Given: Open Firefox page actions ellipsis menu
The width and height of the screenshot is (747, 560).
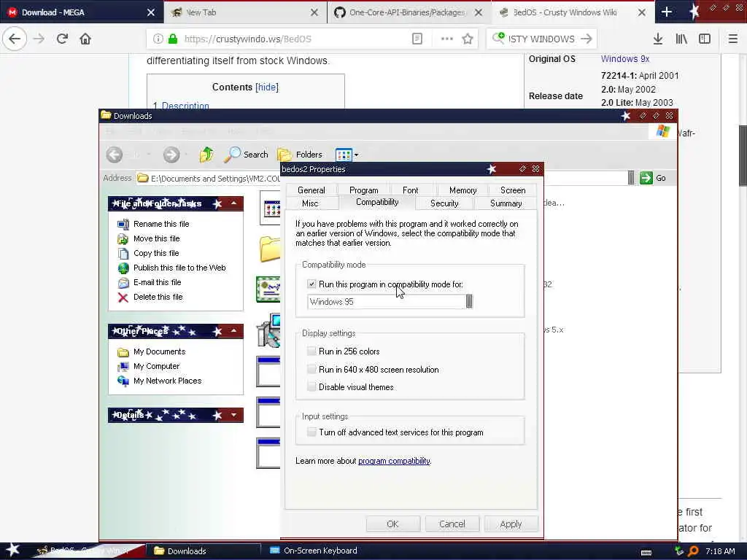Looking at the screenshot, I should click(447, 39).
